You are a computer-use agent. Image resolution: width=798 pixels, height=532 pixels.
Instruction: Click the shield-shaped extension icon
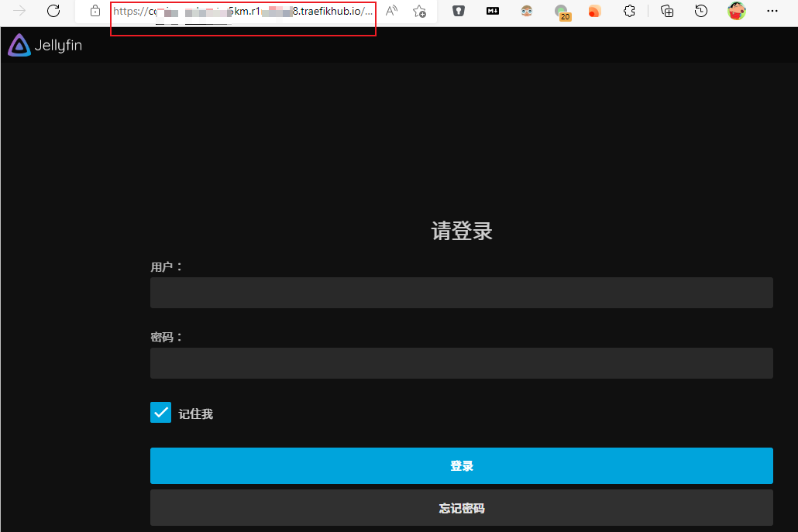coord(456,11)
